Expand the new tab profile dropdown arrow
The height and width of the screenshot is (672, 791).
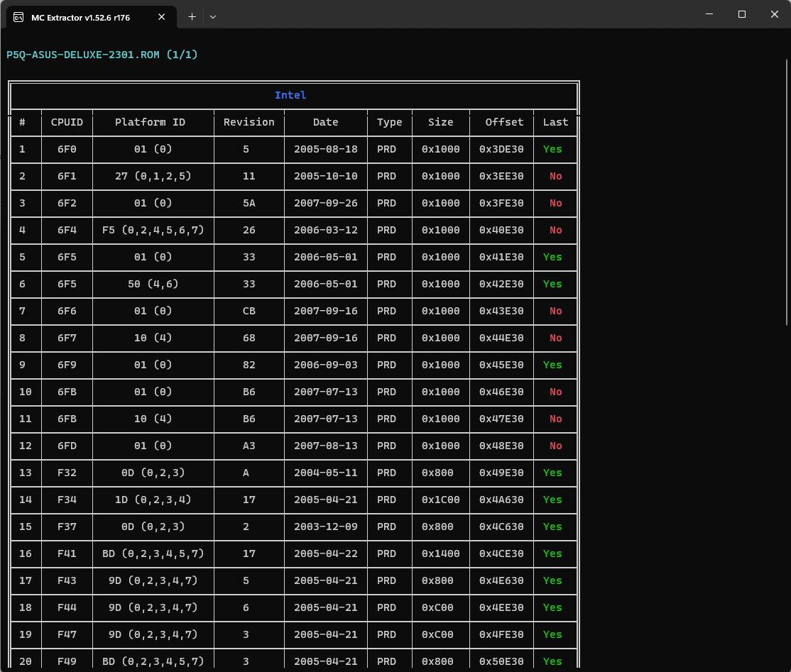213,16
